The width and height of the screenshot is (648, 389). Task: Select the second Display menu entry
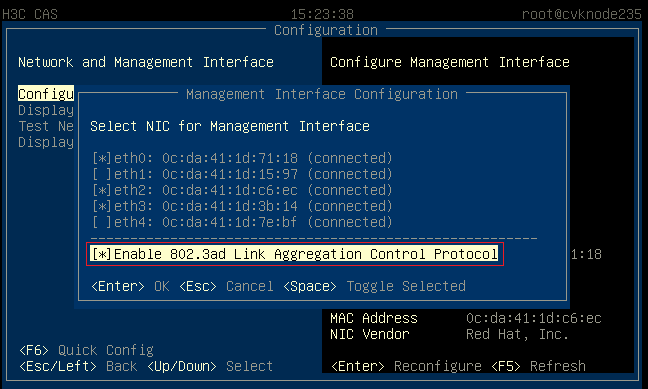[x=46, y=142]
